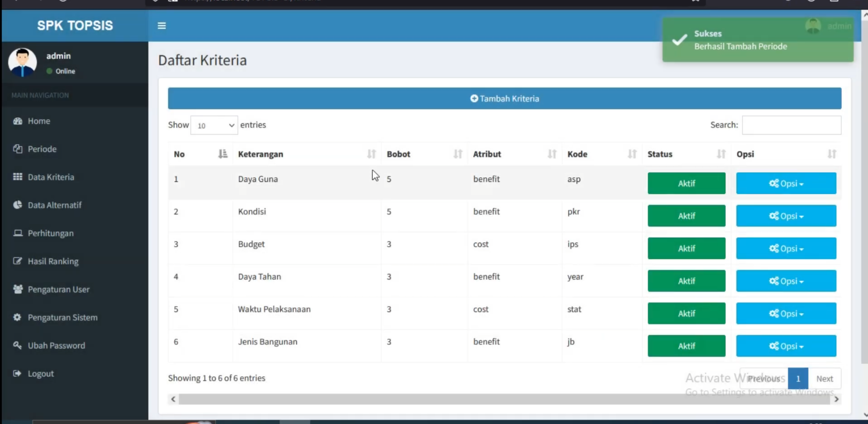868x424 pixels.
Task: Open Pengaturan Sistem menu item
Action: [x=75, y=317]
